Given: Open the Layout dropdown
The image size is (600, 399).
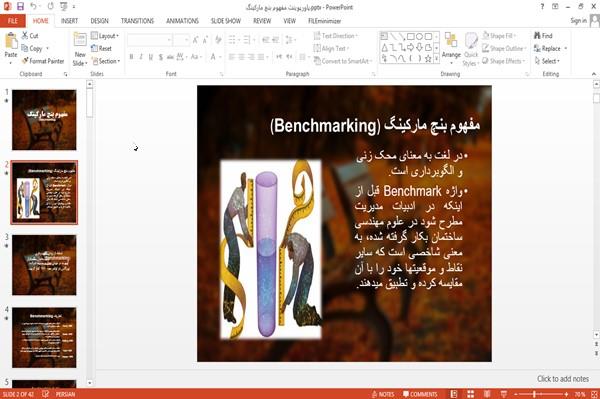Looking at the screenshot, I should (x=105, y=36).
